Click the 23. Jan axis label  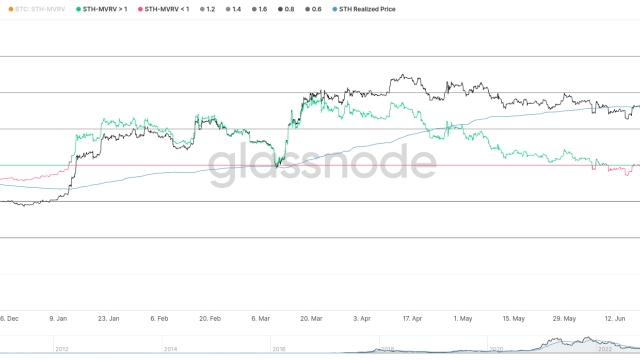click(x=109, y=318)
